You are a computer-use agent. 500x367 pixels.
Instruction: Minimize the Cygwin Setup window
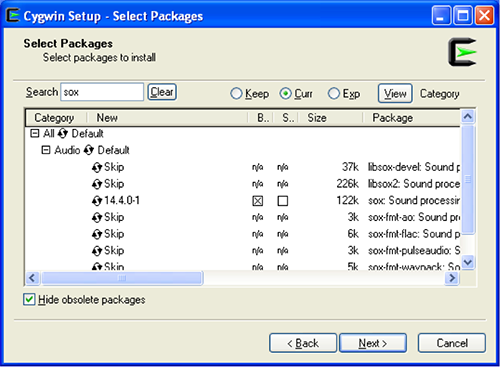point(441,15)
